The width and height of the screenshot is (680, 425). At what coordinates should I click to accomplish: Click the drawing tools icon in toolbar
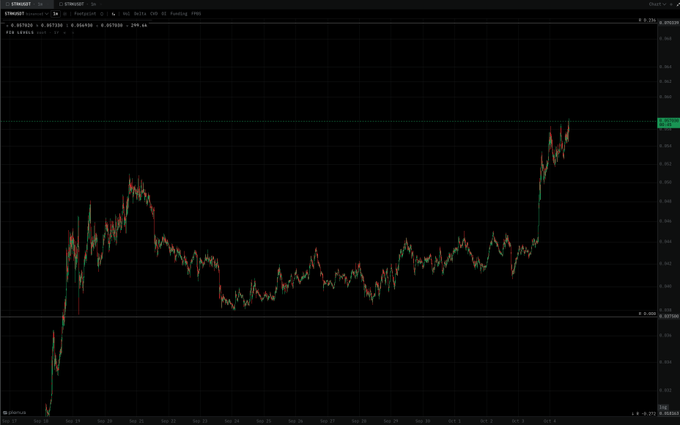click(113, 14)
